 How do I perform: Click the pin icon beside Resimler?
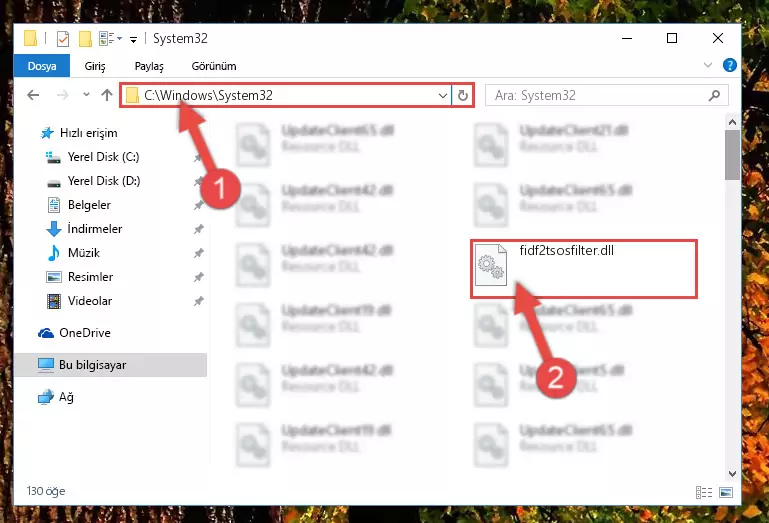point(199,277)
